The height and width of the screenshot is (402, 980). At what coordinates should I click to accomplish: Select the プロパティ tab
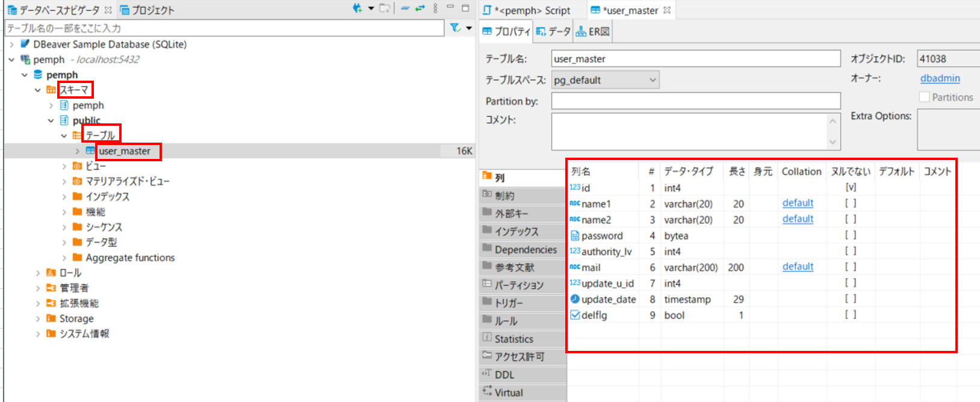pyautogui.click(x=506, y=31)
